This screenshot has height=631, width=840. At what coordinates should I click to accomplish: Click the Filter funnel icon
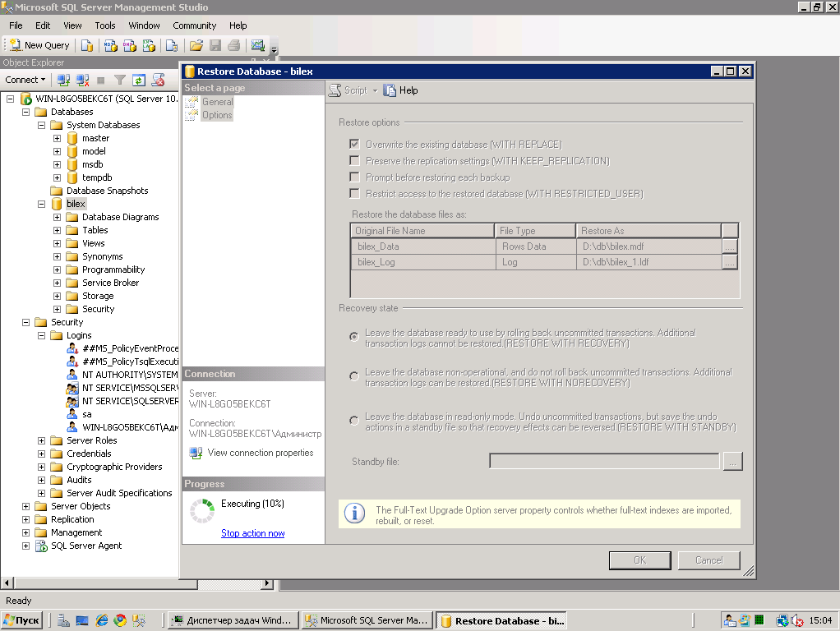coord(120,80)
